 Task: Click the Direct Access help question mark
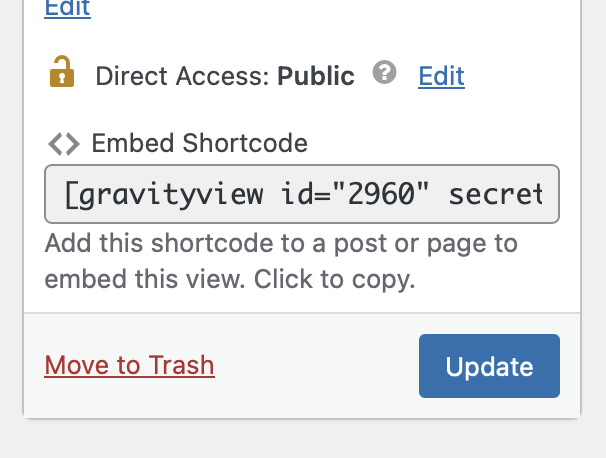(x=384, y=73)
